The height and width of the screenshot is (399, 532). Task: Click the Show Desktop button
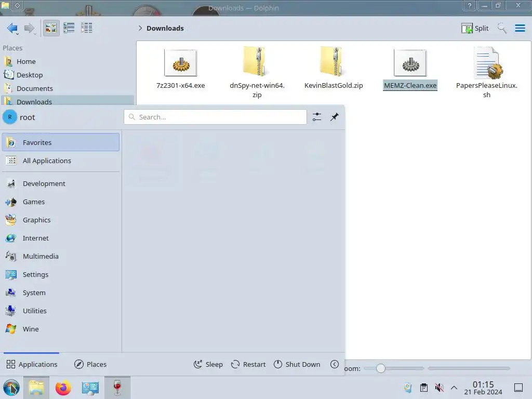tap(518, 388)
